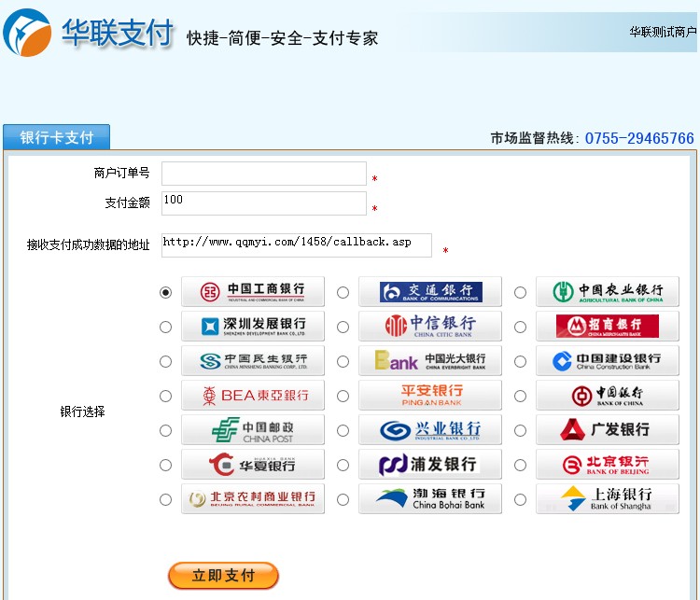Click the 中国建设银行 bank logo
Image resolution: width=700 pixels, height=600 pixels.
click(x=608, y=361)
